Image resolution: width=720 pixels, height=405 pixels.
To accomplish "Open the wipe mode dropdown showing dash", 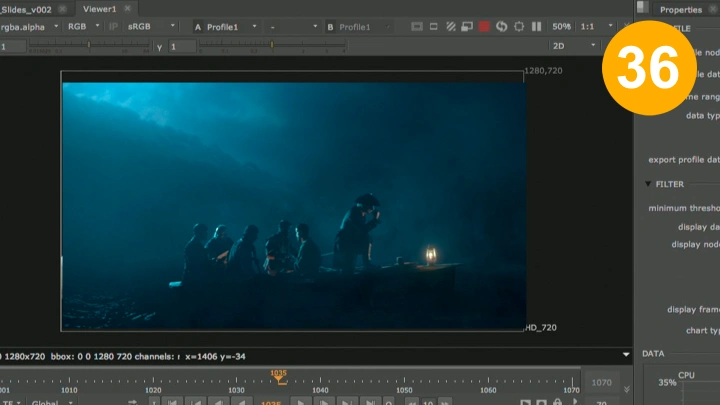I will click(293, 27).
